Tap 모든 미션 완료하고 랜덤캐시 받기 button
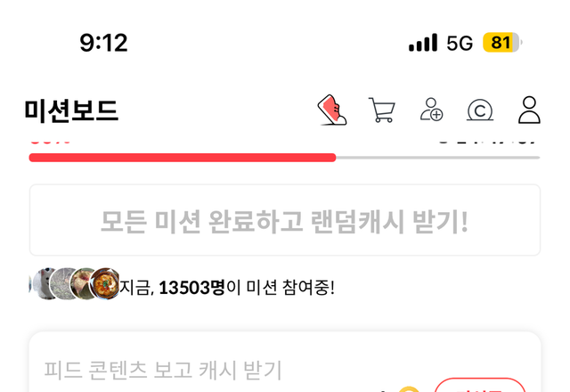 click(285, 220)
